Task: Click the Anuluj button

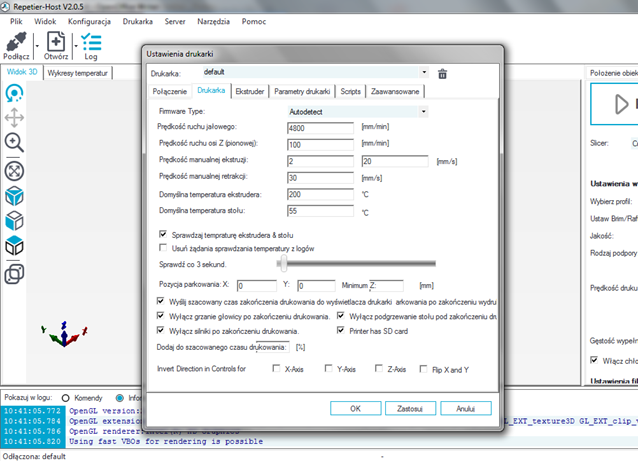Action: coord(465,409)
